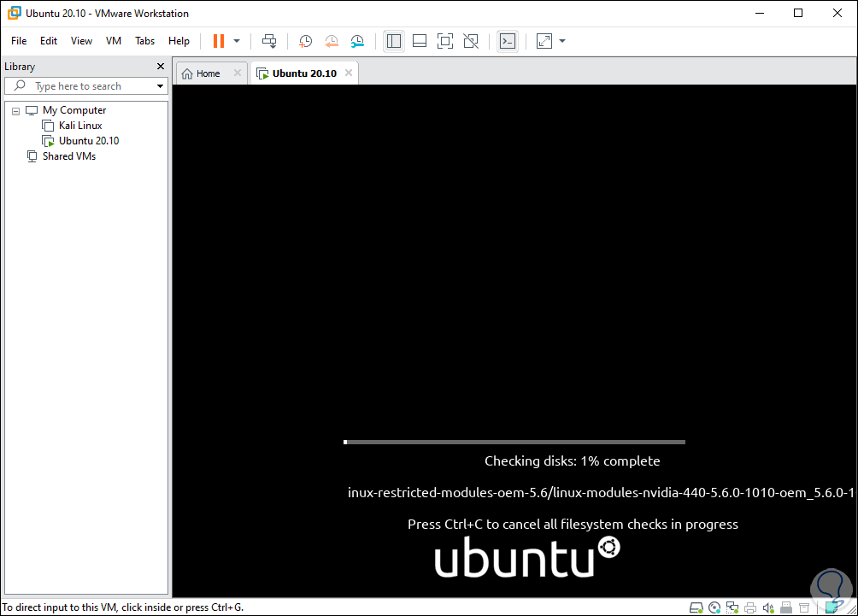
Task: Click the stretch guest display icon
Action: 544,41
